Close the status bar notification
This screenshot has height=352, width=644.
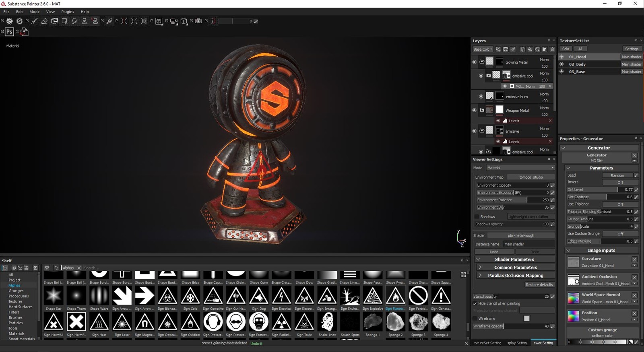click(466, 343)
